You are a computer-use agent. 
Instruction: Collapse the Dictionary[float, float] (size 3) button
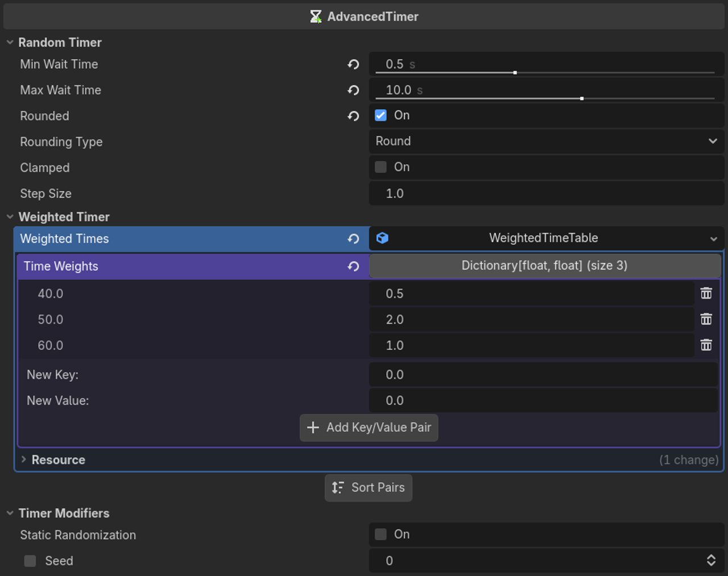545,266
